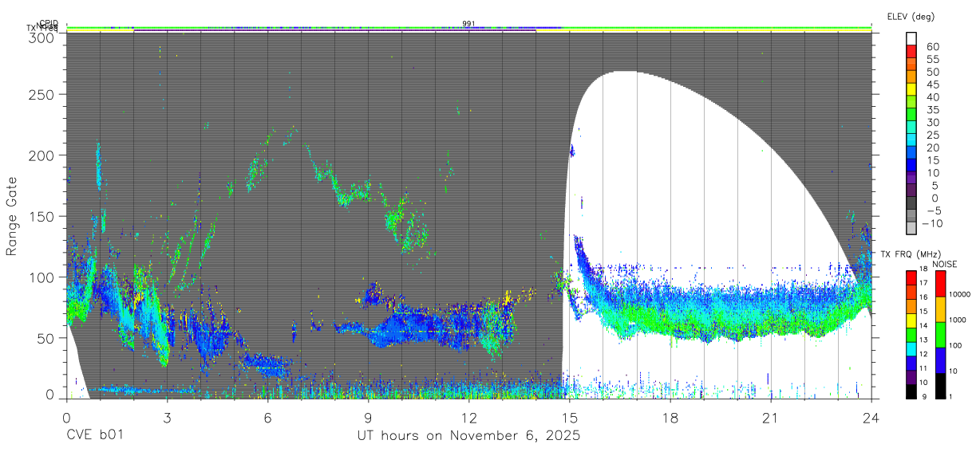This screenshot has width=980, height=452.
Task: Click the '15' hour tick on x-axis
Action: coord(570,417)
